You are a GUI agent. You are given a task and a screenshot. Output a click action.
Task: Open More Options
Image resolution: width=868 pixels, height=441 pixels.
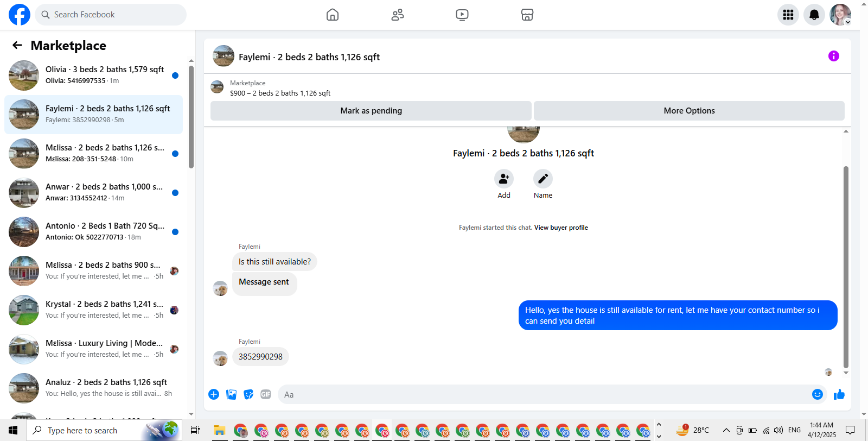click(x=689, y=111)
